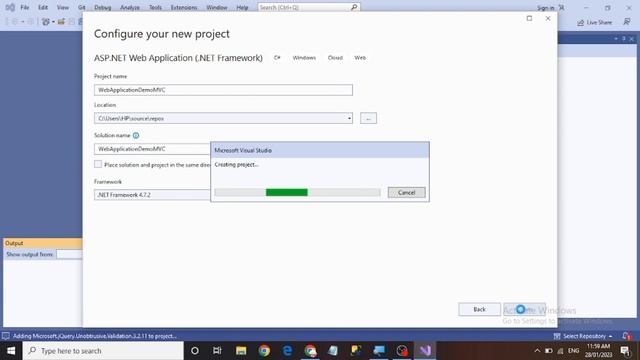The height and width of the screenshot is (360, 640).
Task: Open the feedback icon beside Live Share
Action: point(627,22)
